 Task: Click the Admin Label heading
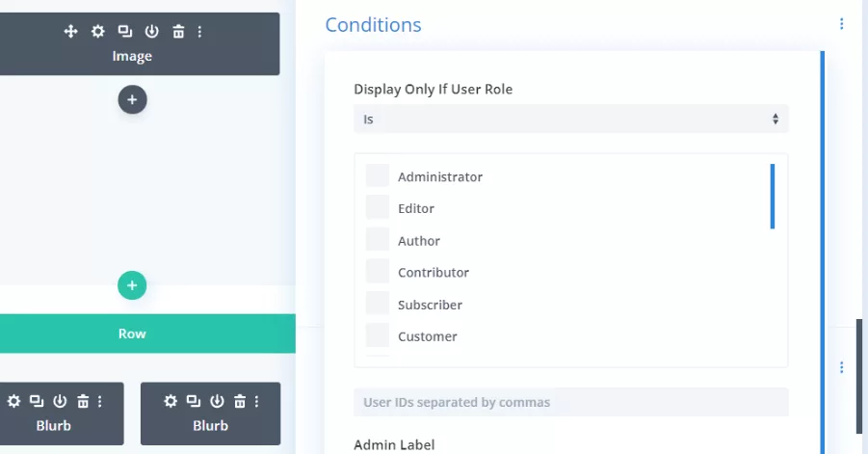[394, 444]
